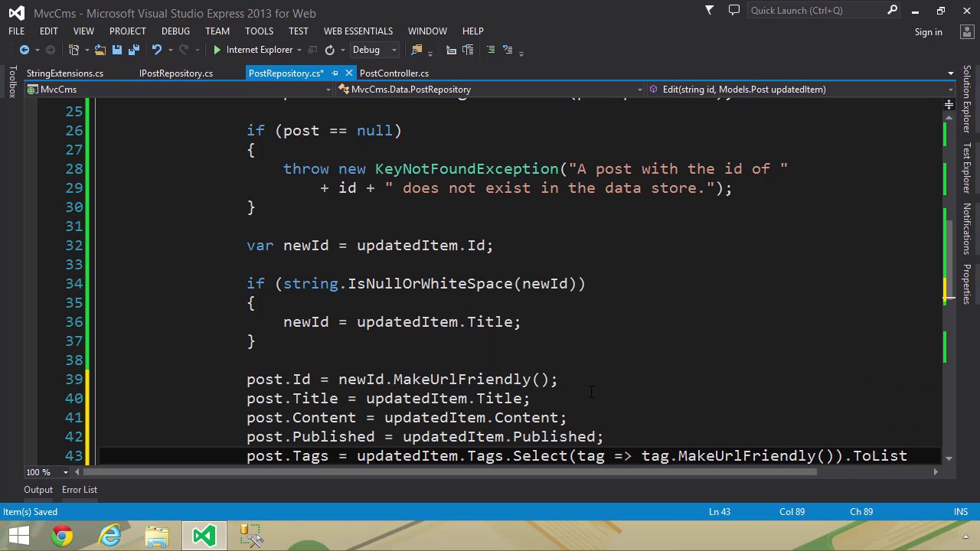Click the Navigate Forward arrow icon
Screen dimensions: 980x551
coord(51,50)
